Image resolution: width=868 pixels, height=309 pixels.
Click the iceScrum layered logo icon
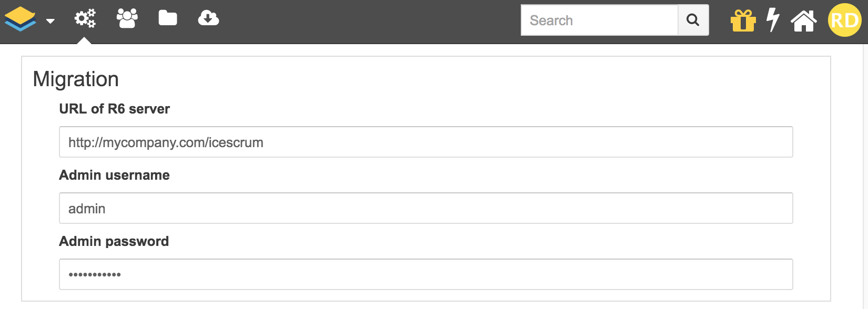(x=21, y=19)
